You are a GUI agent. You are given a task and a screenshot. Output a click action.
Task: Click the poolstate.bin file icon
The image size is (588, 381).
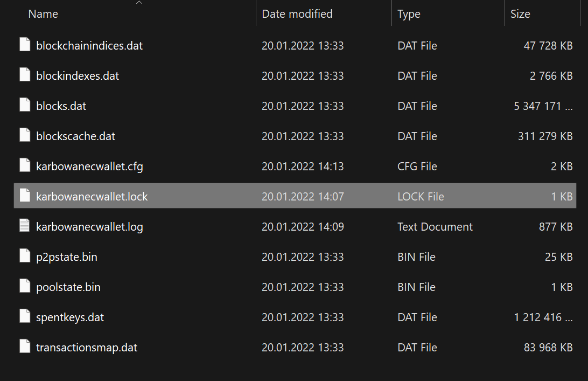click(25, 286)
